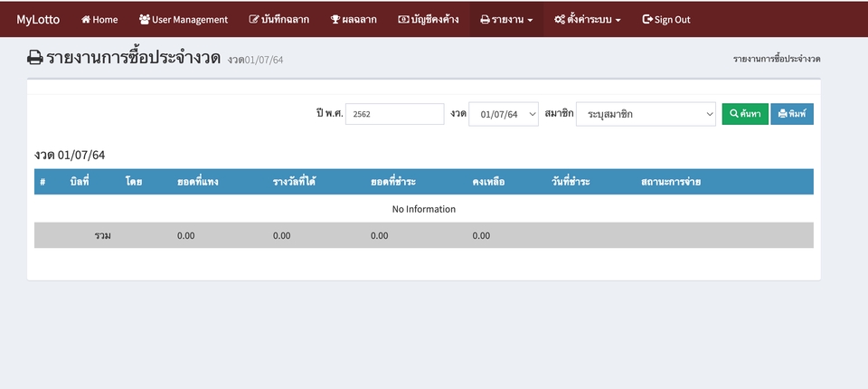Screen dimensions: 868x389
Task: Open User Management page
Action: click(x=184, y=19)
